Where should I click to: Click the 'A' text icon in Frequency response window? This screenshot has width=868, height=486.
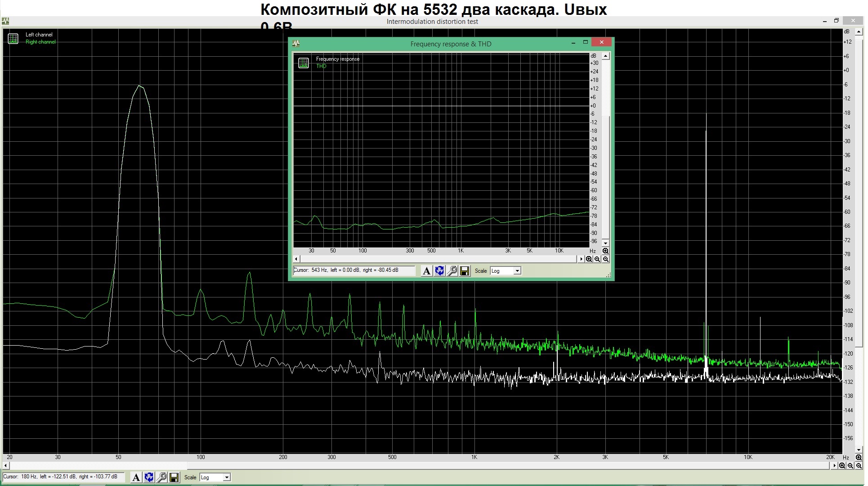pyautogui.click(x=426, y=270)
